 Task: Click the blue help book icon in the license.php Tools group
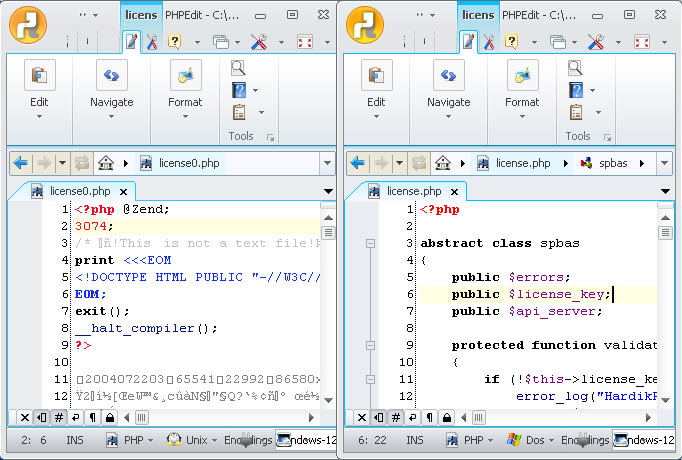(576, 90)
